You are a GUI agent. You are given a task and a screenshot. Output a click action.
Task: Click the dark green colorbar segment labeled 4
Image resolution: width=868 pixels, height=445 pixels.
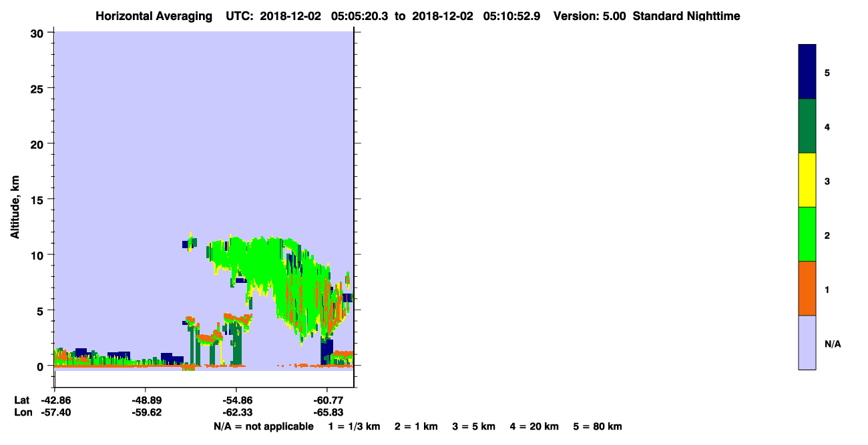pyautogui.click(x=807, y=126)
